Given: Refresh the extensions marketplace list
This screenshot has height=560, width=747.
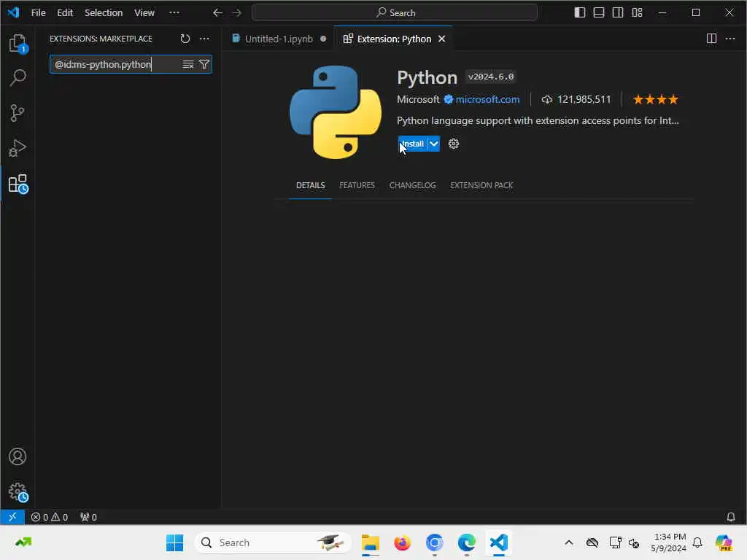Looking at the screenshot, I should click(x=185, y=39).
